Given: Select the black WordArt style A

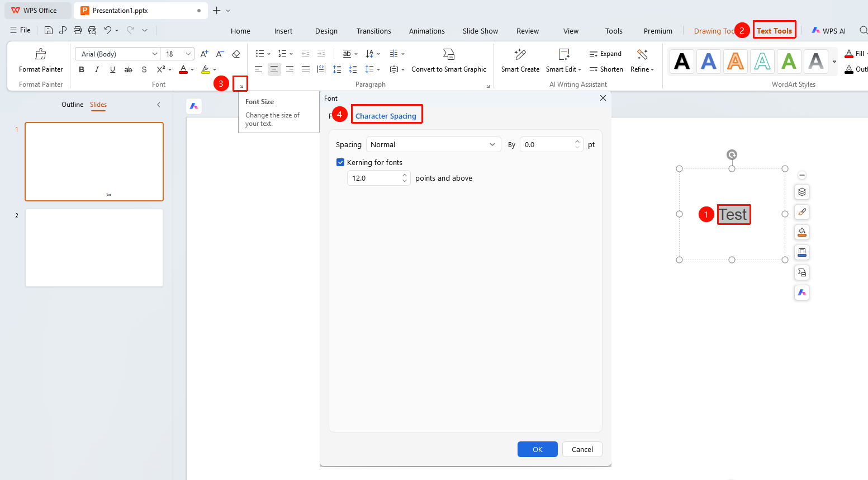Looking at the screenshot, I should [682, 61].
